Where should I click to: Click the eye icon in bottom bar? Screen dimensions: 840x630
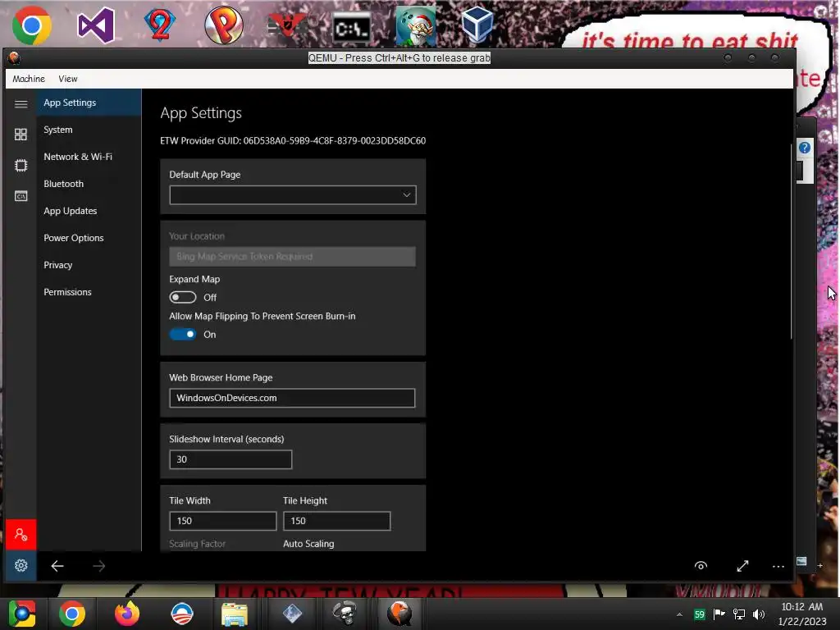pos(701,566)
